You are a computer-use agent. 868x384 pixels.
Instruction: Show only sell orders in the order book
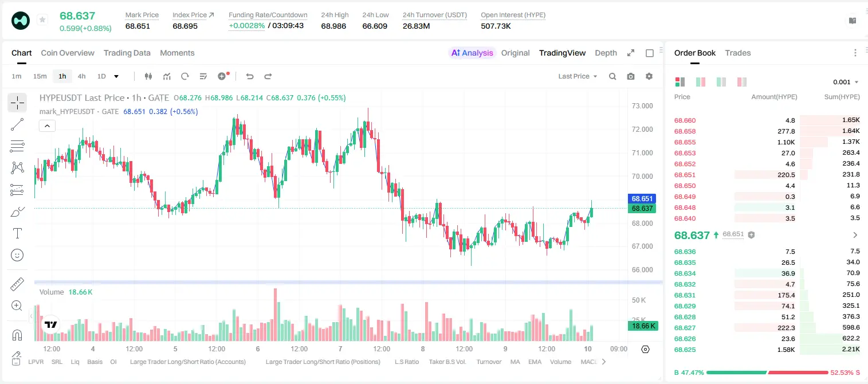click(742, 82)
